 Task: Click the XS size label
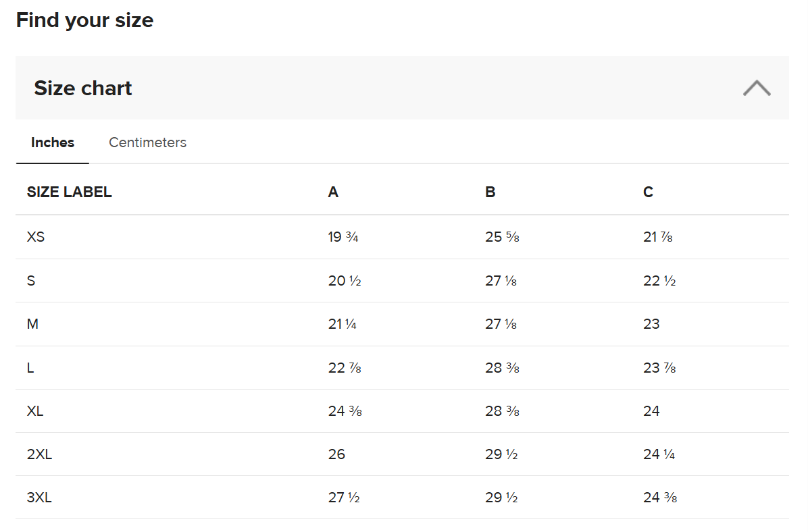pos(36,237)
